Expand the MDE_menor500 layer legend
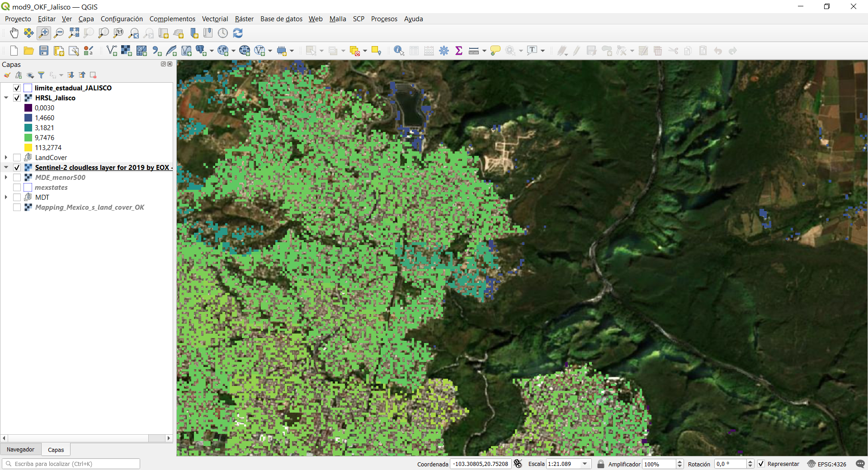 [x=6, y=177]
